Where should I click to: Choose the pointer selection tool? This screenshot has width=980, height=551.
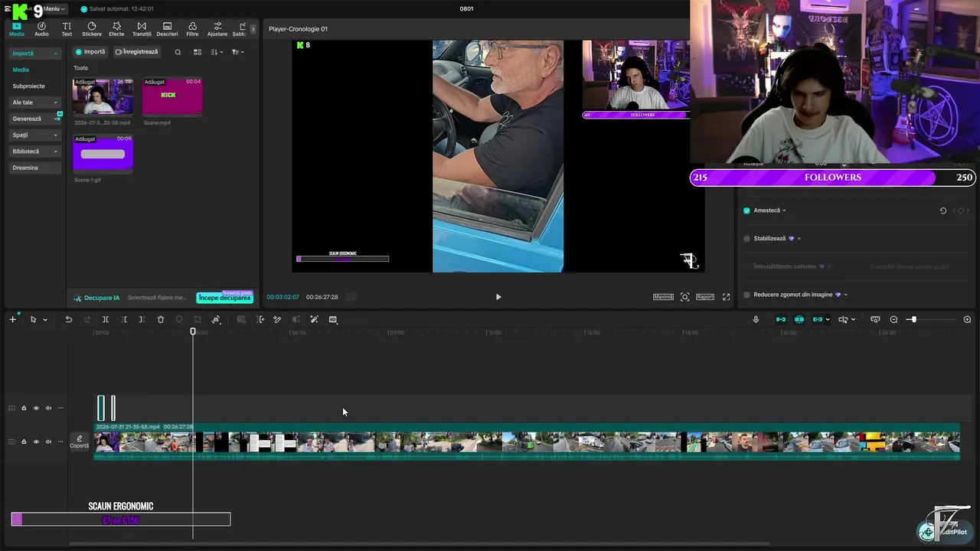tap(33, 319)
